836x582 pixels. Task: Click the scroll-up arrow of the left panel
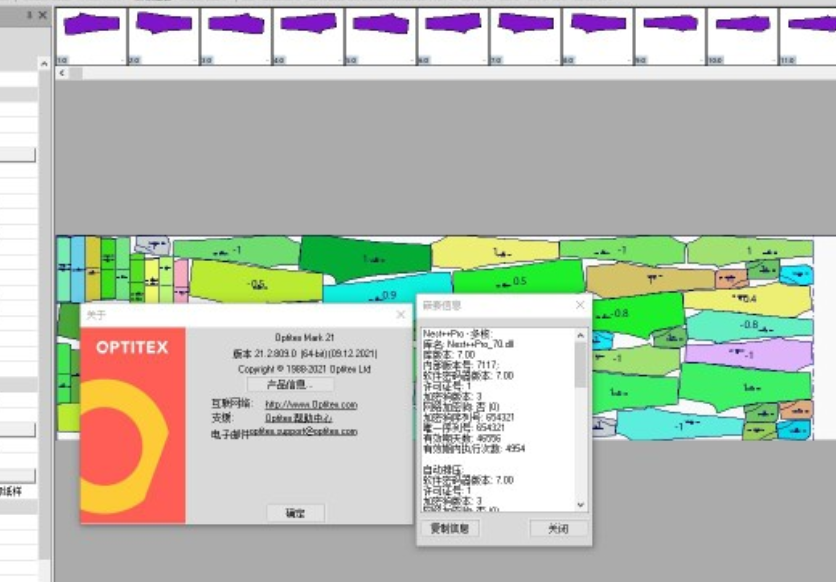[44, 64]
